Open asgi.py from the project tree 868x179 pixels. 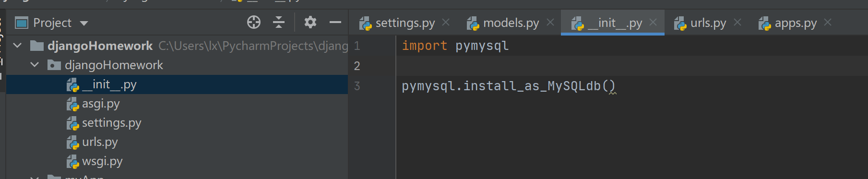[101, 104]
